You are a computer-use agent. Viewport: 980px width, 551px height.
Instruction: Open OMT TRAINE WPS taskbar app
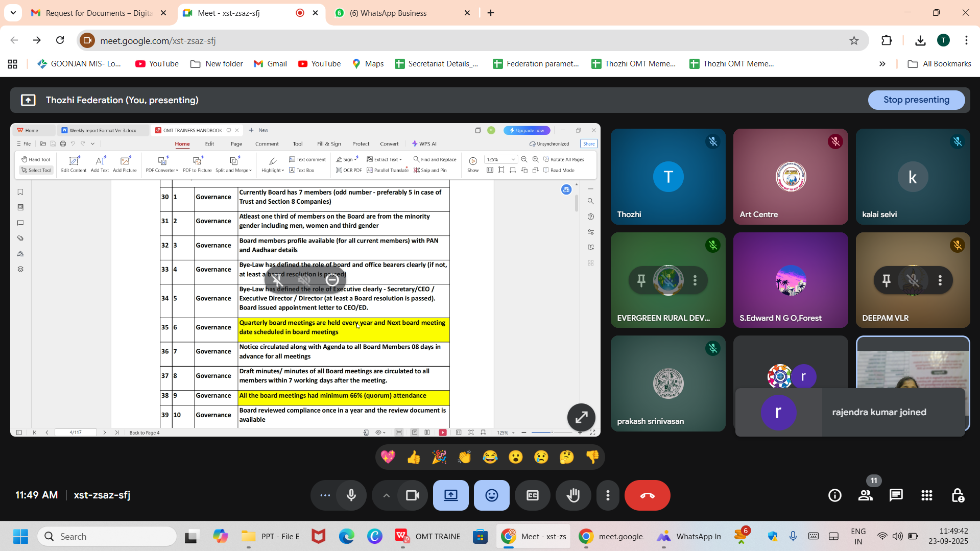pyautogui.click(x=428, y=536)
